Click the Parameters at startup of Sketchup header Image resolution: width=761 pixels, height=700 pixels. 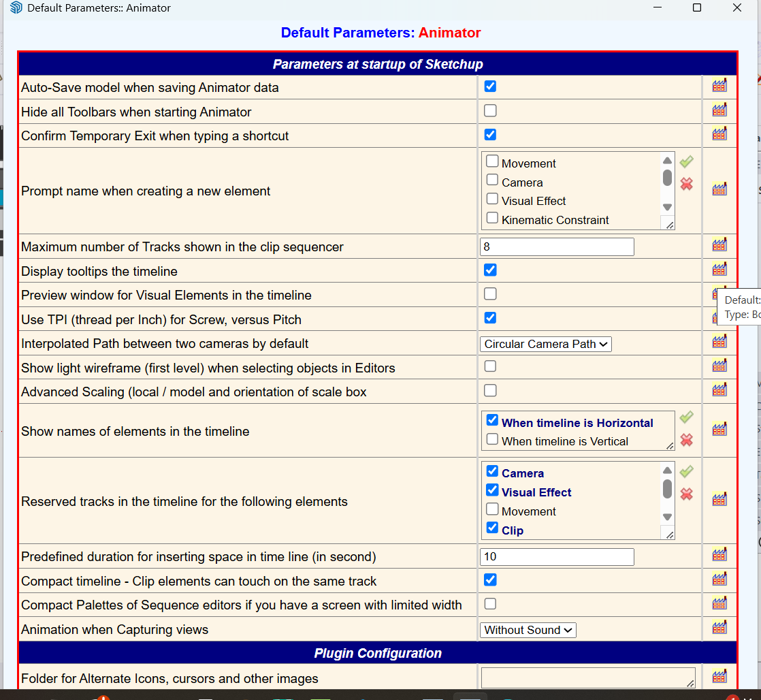tap(378, 64)
